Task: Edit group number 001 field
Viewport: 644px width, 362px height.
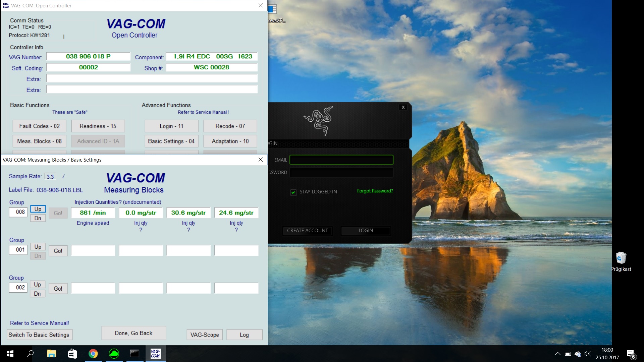Action: point(18,250)
